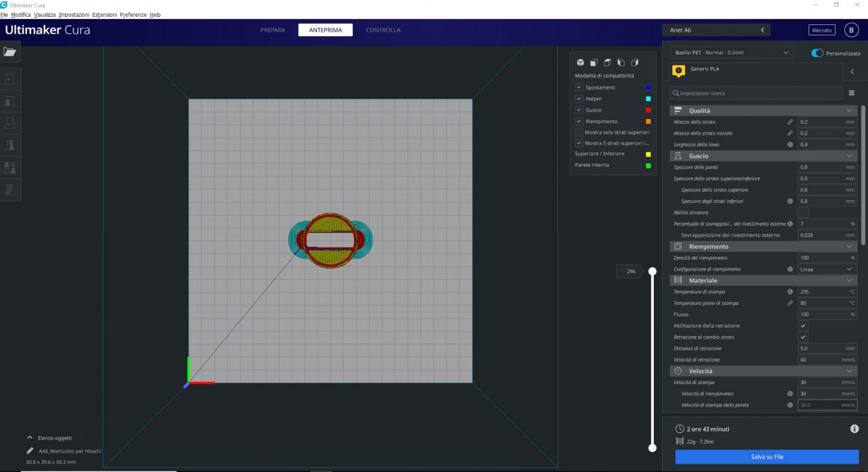Switch to the PREPARA tab
This screenshot has width=868, height=472.
[273, 30]
